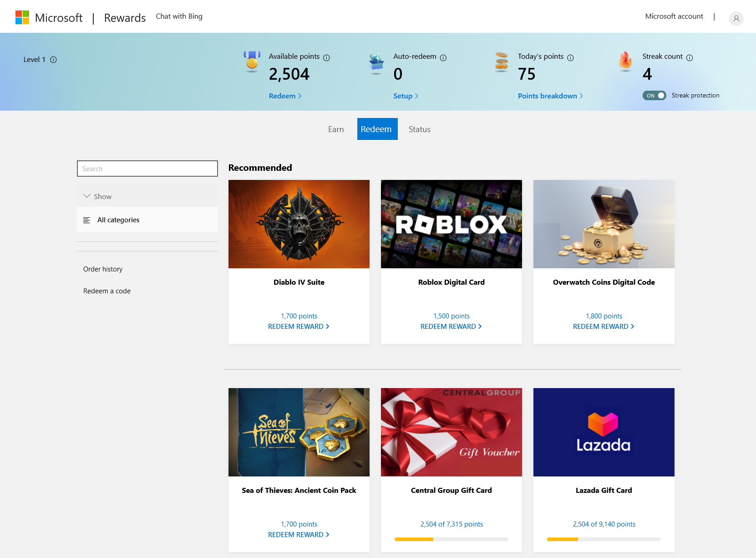This screenshot has height=558, width=756.
Task: Click the 2,504 available points value
Action: [289, 74]
